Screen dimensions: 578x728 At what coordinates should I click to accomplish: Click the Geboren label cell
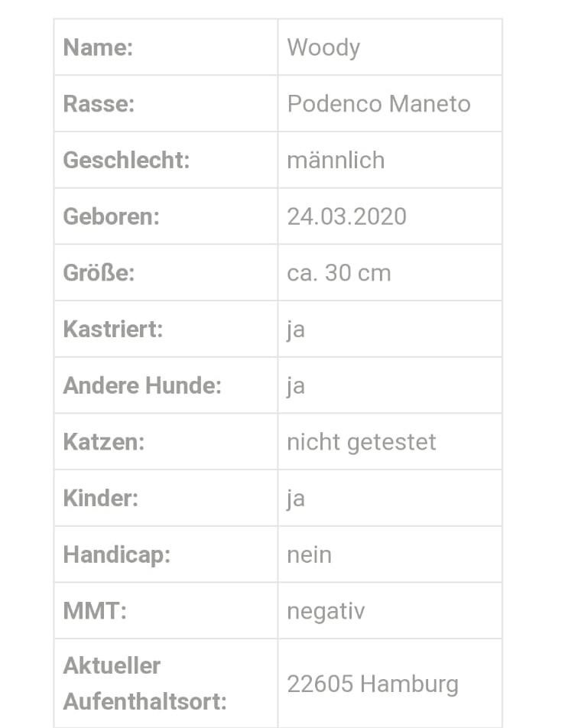point(166,216)
